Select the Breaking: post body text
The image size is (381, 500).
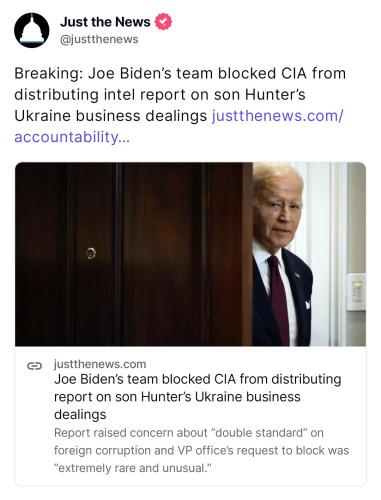tap(180, 105)
